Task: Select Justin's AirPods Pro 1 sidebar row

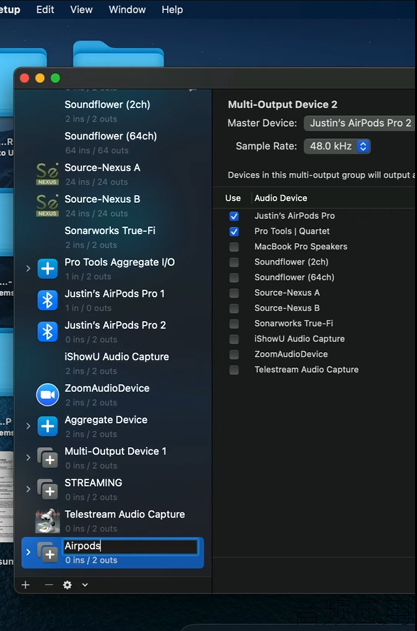Action: [x=113, y=300]
